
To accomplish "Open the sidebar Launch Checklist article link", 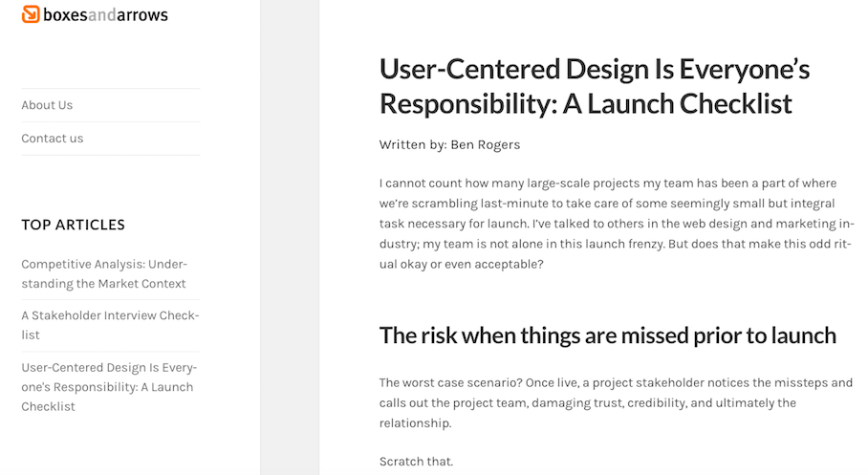I will (109, 387).
